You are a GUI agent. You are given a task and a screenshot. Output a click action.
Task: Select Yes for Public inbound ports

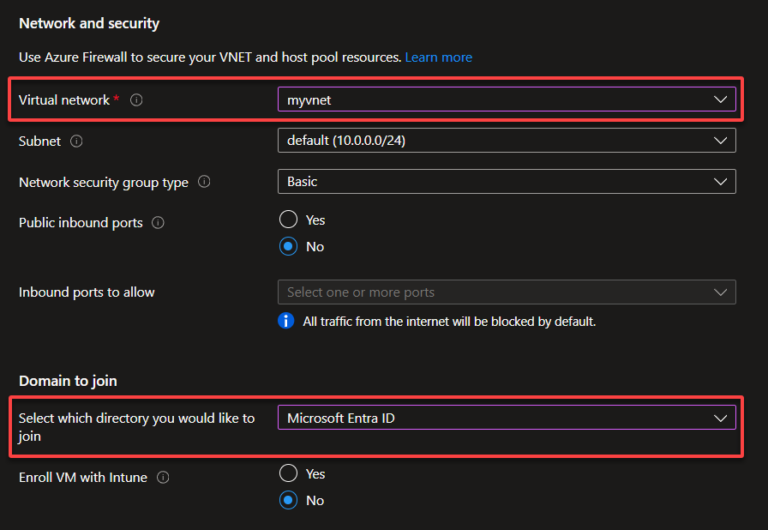coord(289,219)
